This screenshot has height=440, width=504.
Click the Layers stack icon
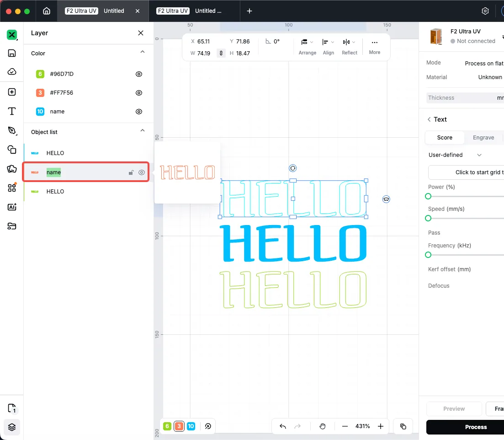(12, 427)
